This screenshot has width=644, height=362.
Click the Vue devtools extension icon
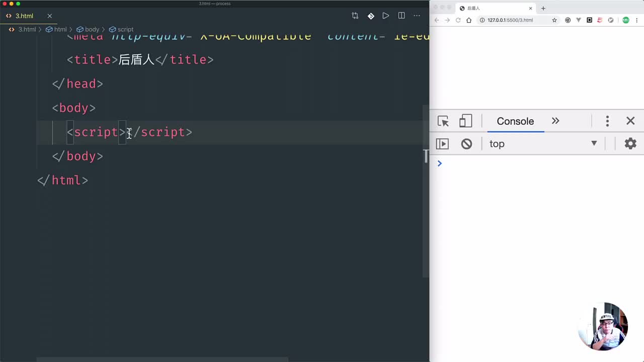coord(579,20)
